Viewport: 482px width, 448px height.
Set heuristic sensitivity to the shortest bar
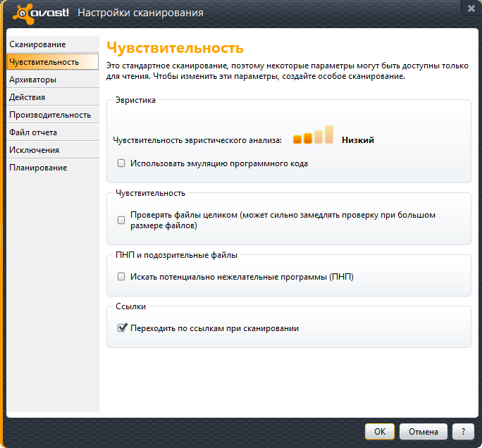pos(297,139)
